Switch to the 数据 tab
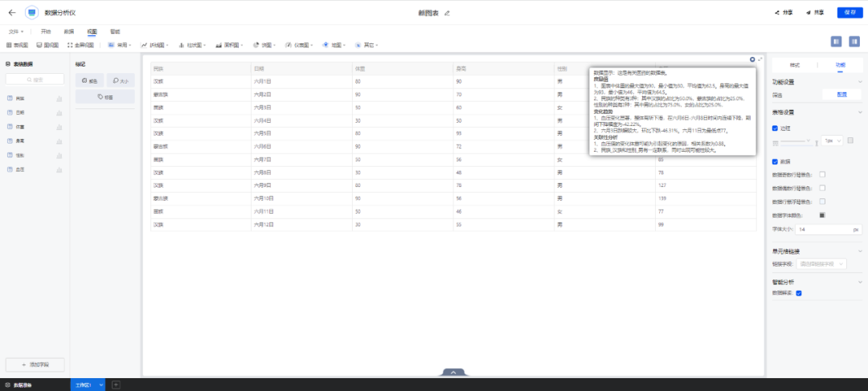The width and height of the screenshot is (868, 391). point(68,32)
